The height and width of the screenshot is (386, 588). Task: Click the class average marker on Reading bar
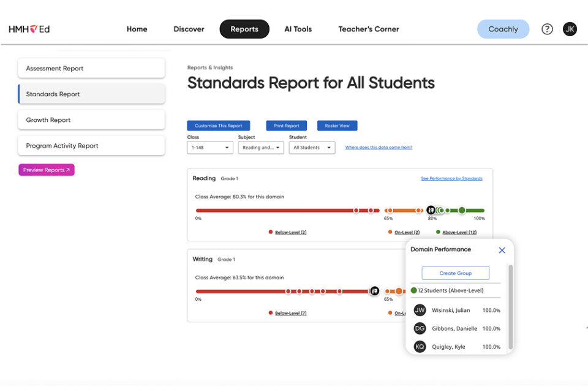[x=431, y=210]
